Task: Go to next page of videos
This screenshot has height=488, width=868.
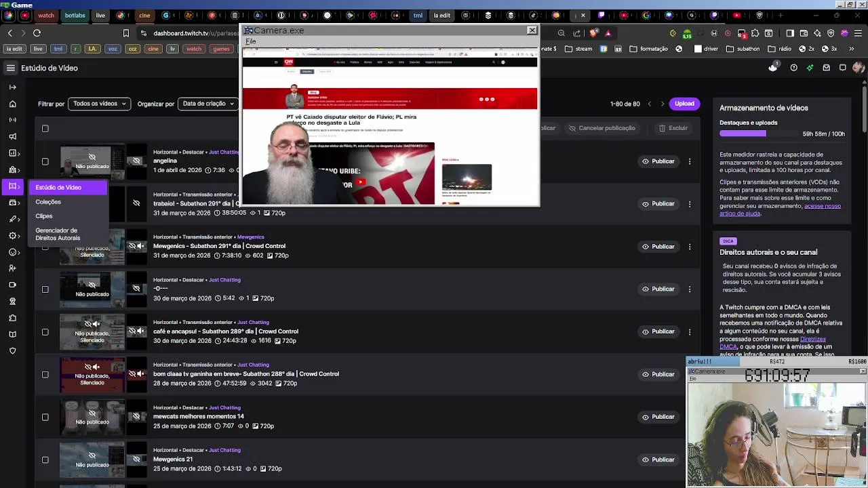Action: 663,104
